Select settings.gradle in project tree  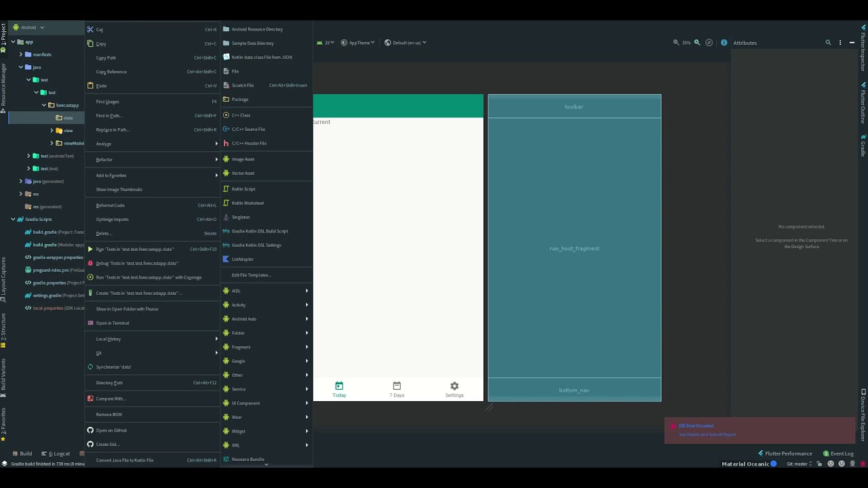coord(54,296)
